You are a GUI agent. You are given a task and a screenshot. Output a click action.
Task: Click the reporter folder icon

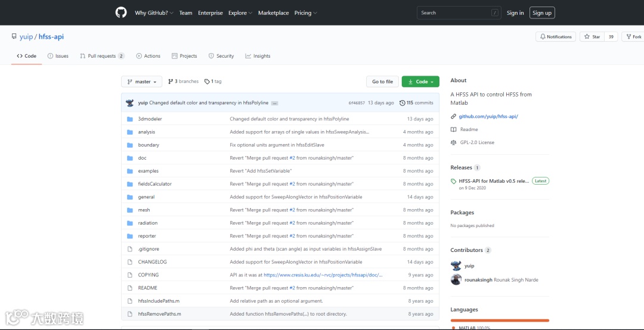click(130, 236)
